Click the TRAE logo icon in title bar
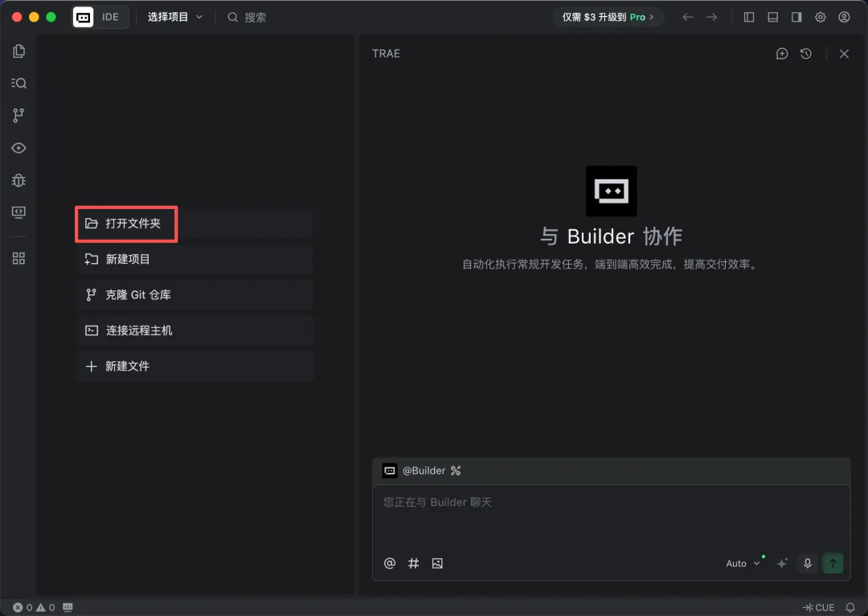 coord(83,17)
